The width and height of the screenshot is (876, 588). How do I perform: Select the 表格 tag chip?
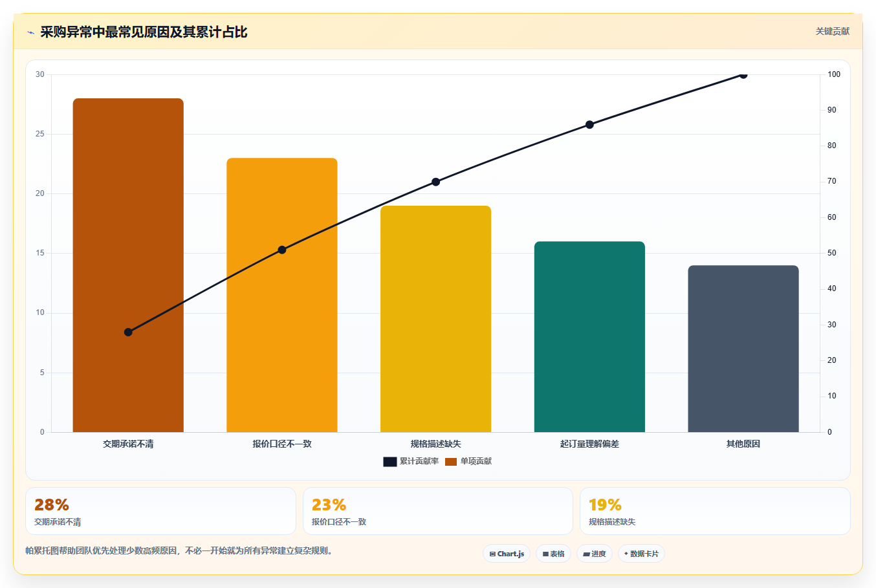click(553, 554)
